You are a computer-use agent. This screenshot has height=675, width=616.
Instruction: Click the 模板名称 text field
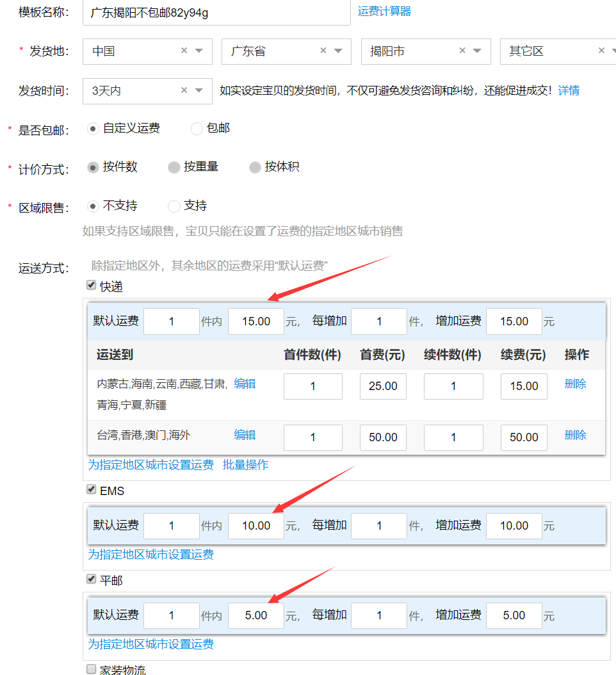(x=216, y=13)
